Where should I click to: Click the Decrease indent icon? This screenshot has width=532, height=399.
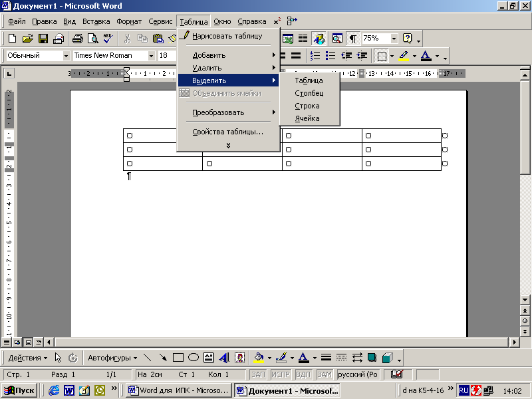[x=346, y=56]
